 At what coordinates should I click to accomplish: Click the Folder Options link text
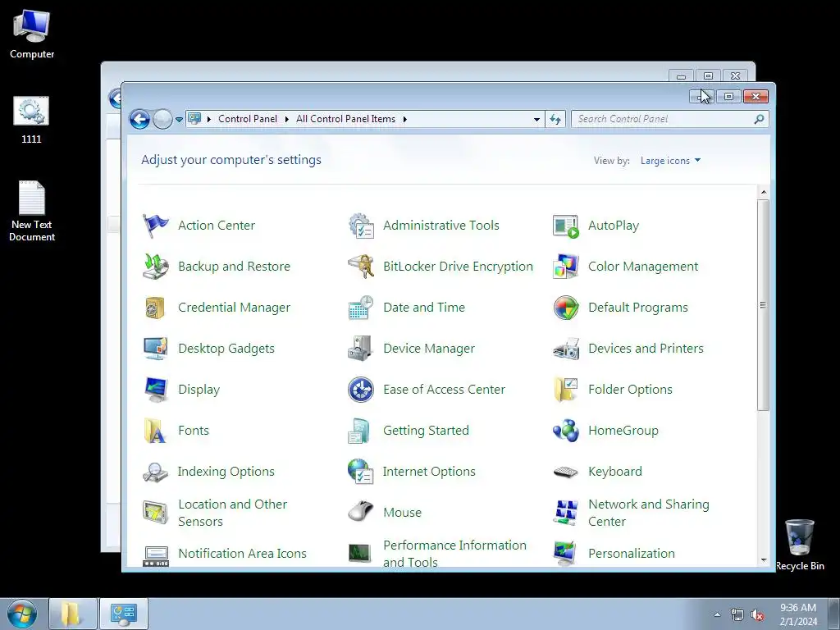pyautogui.click(x=630, y=390)
